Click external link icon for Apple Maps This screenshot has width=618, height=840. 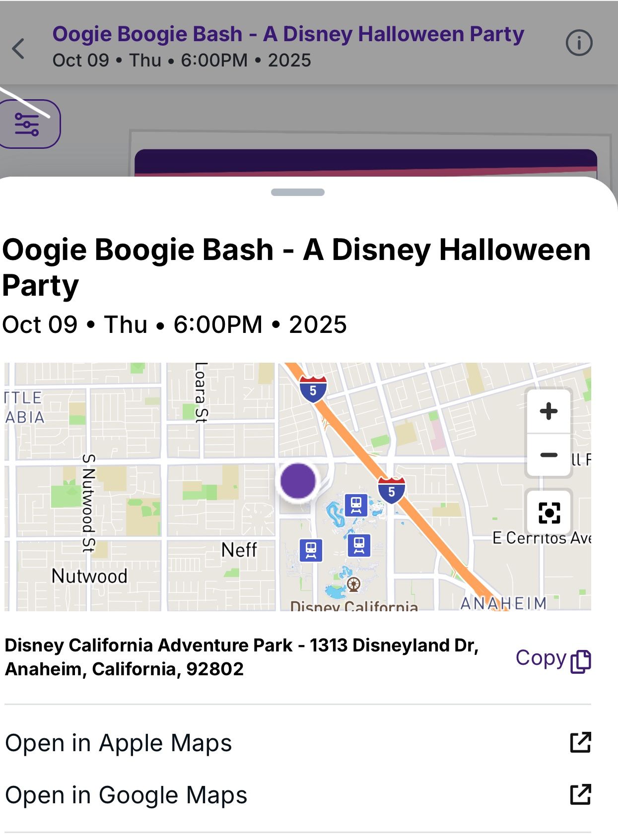[x=580, y=742]
